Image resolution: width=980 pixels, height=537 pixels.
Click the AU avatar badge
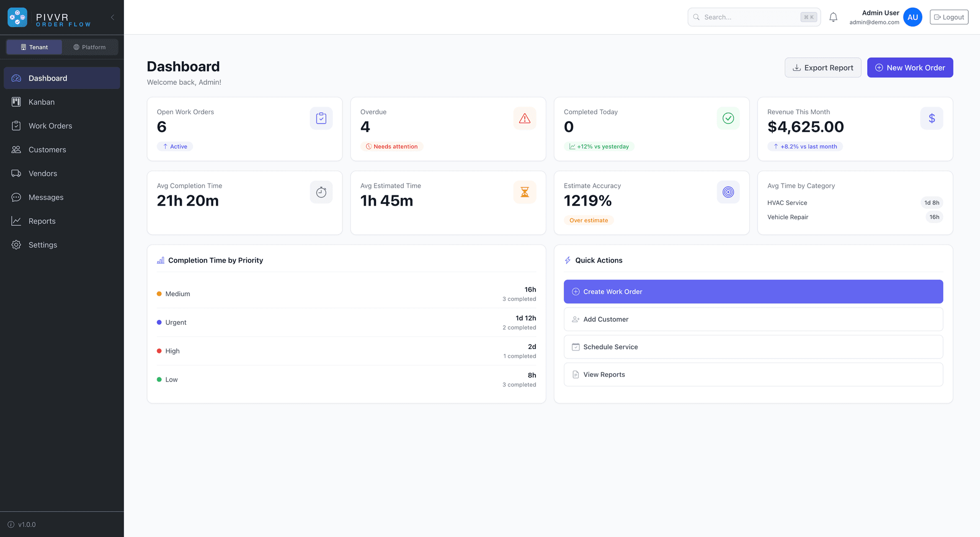click(913, 17)
